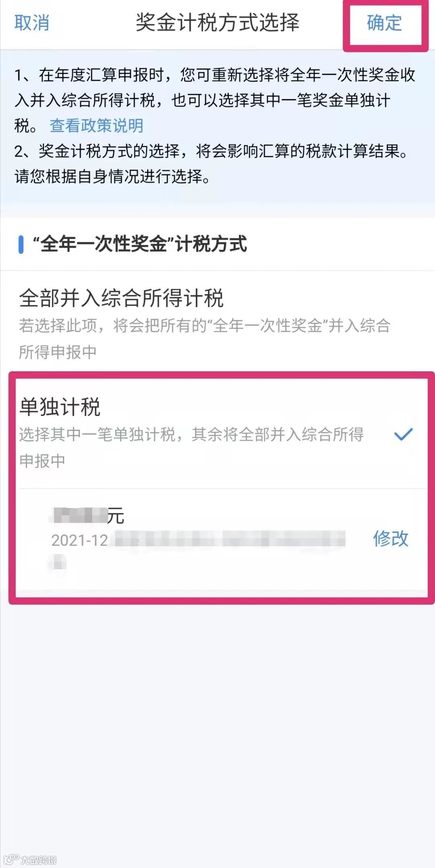Tap the blue checkmark beside 单独计税
The image size is (435, 868).
pyautogui.click(x=403, y=434)
